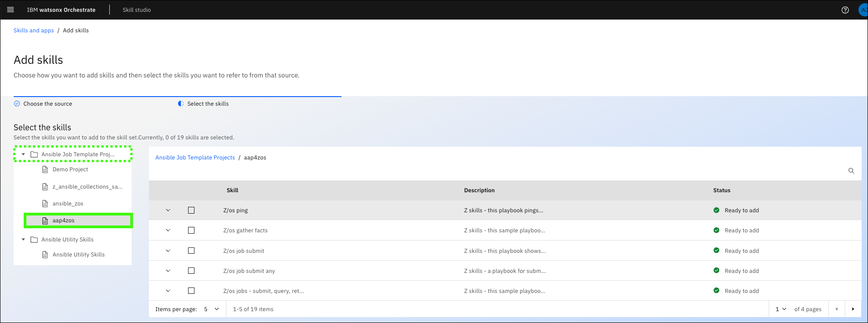Click the green status icon for Z/os ping
Screen dimensions: 868x323
(716, 210)
